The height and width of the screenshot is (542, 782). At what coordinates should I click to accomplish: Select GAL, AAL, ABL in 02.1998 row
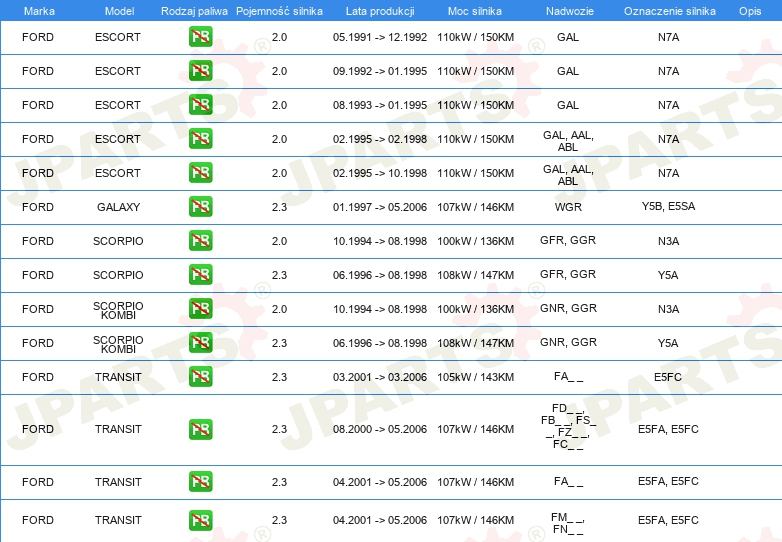pyautogui.click(x=568, y=141)
